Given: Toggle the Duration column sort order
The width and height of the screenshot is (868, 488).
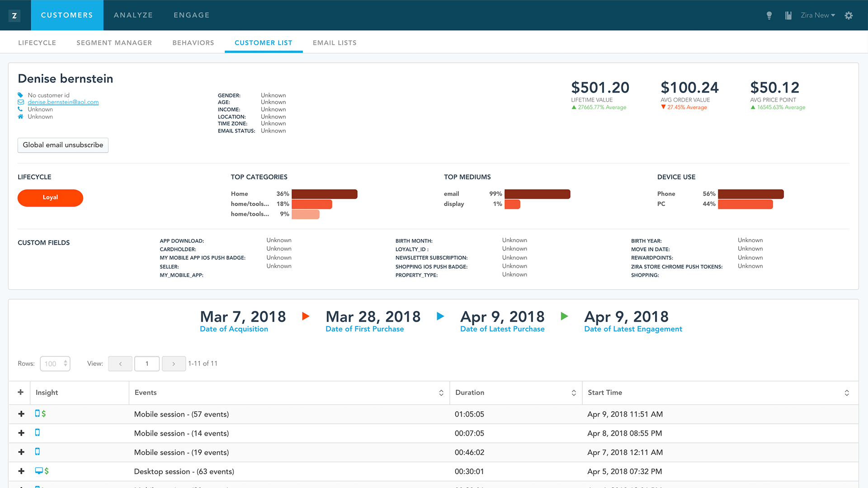Looking at the screenshot, I should [x=571, y=393].
